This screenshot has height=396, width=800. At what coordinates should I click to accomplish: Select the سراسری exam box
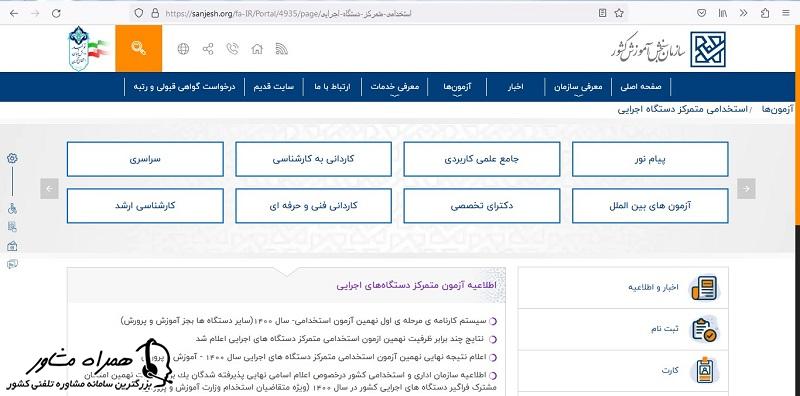[x=145, y=159]
